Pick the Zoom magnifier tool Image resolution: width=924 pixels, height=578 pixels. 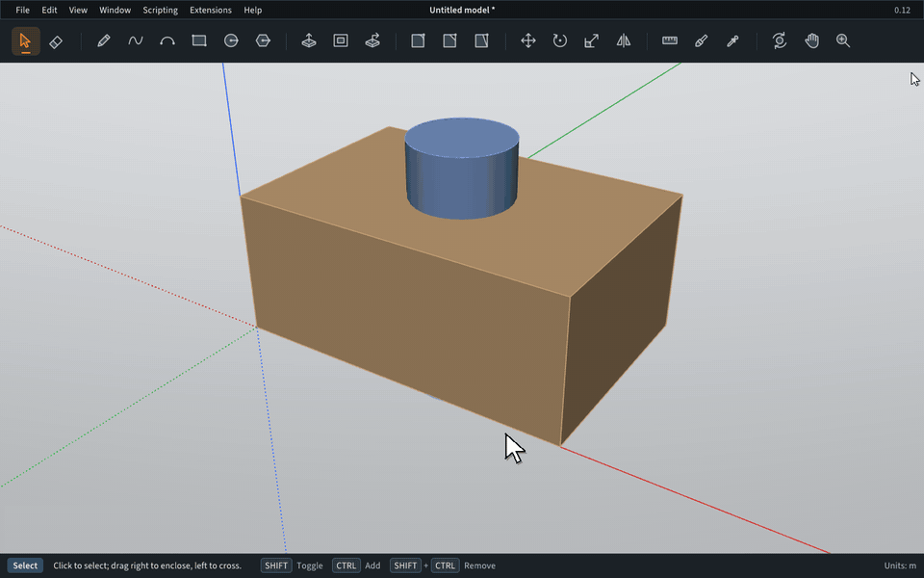pyautogui.click(x=843, y=40)
